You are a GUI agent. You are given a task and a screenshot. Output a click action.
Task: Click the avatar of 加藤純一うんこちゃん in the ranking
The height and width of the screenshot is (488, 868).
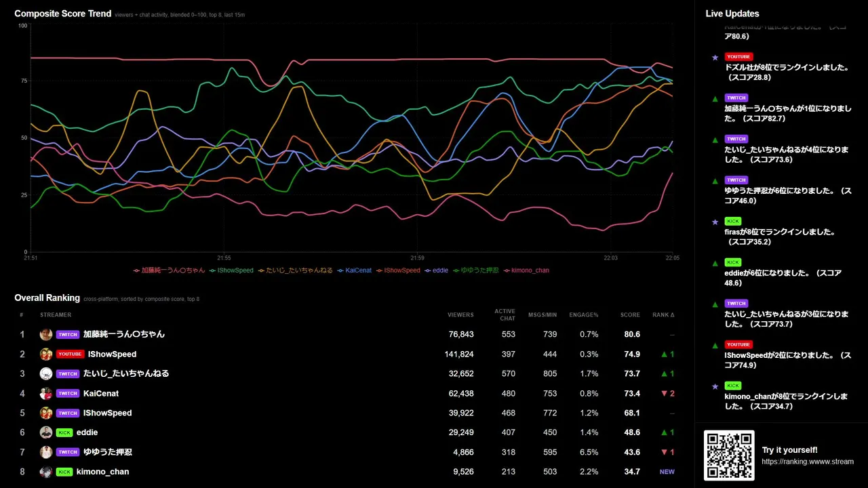(46, 334)
